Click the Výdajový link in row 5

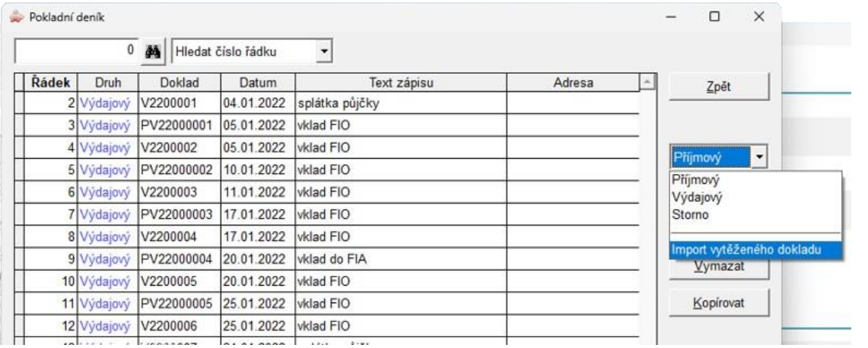tap(105, 171)
